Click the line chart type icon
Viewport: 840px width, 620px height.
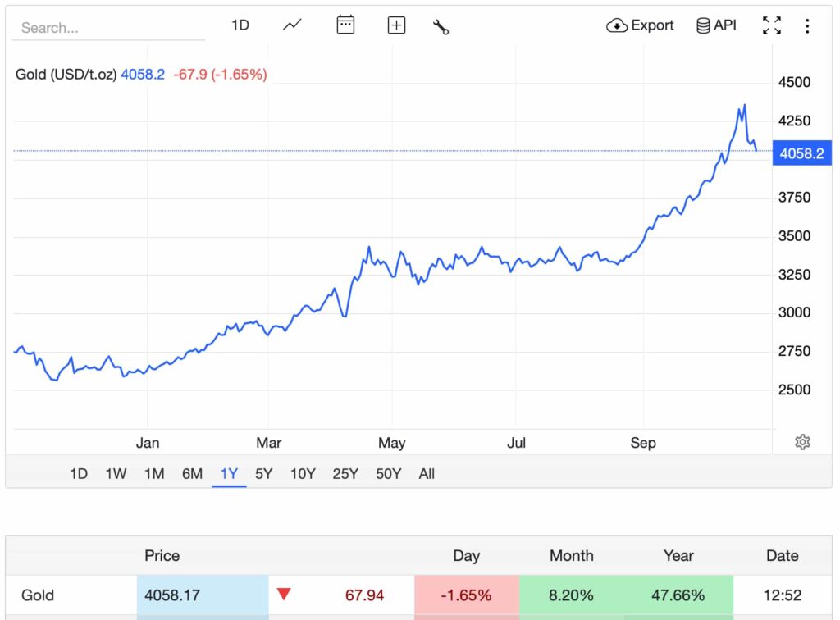pos(292,25)
